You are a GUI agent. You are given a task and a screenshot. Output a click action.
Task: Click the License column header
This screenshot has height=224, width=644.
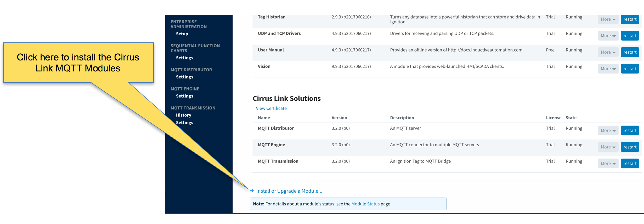coord(553,118)
